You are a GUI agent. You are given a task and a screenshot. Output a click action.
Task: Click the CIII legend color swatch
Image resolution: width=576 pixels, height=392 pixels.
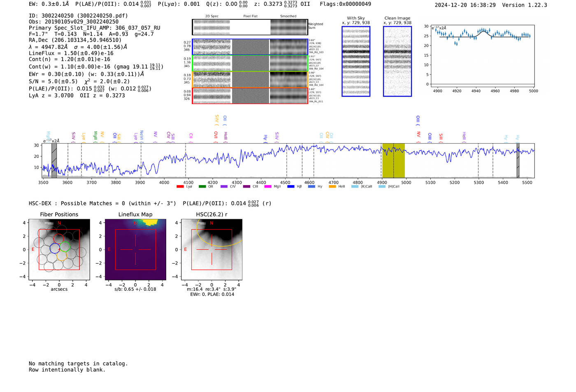tap(246, 187)
